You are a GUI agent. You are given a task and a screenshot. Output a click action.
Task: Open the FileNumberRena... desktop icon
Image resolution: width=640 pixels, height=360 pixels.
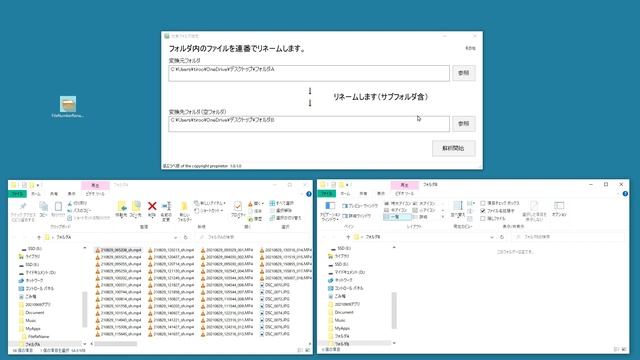[x=68, y=107]
